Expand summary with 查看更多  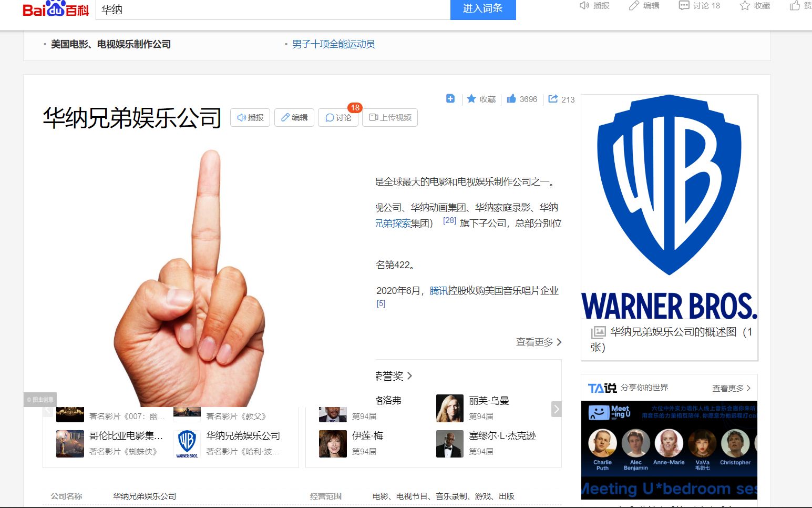click(x=539, y=342)
